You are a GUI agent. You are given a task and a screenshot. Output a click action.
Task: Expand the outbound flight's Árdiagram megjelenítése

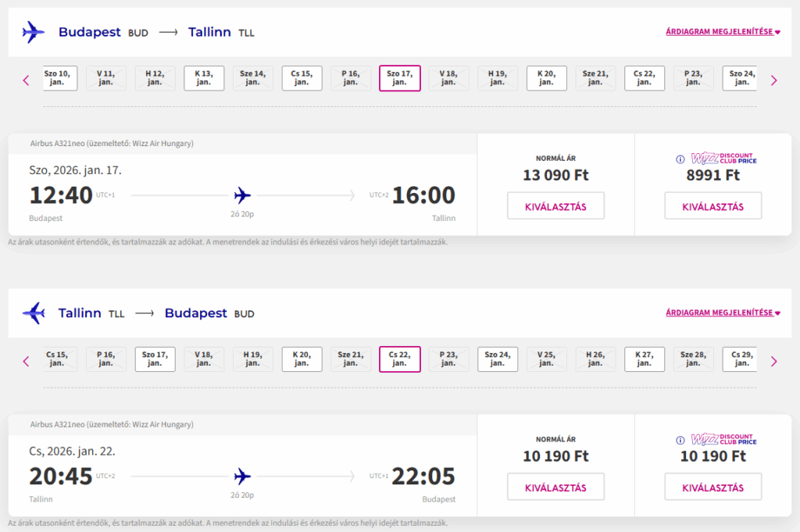pos(723,32)
